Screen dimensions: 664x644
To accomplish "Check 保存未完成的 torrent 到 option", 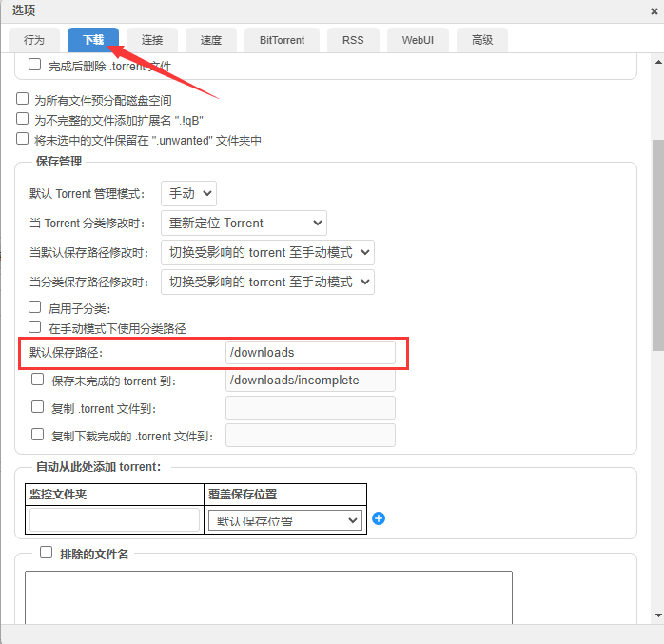I will [x=38, y=379].
